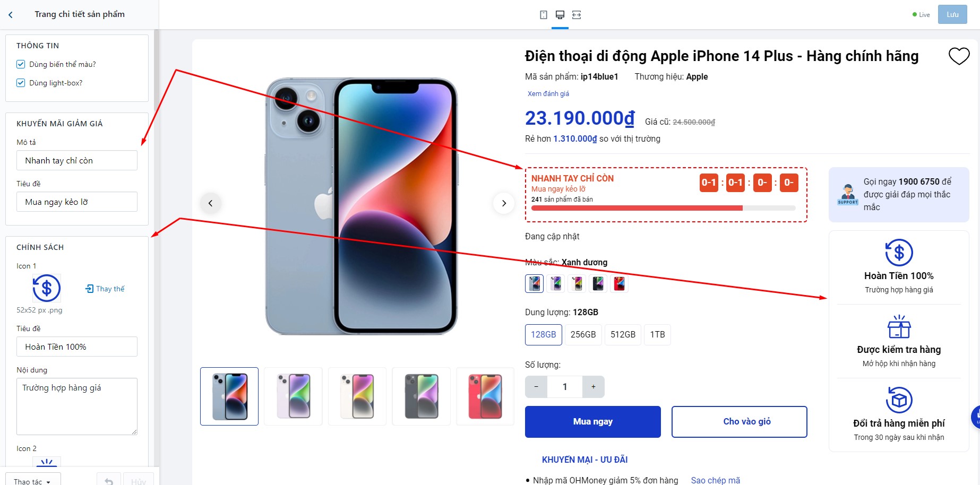Select desktop preview mode
This screenshot has width=980, height=485.
(x=560, y=15)
